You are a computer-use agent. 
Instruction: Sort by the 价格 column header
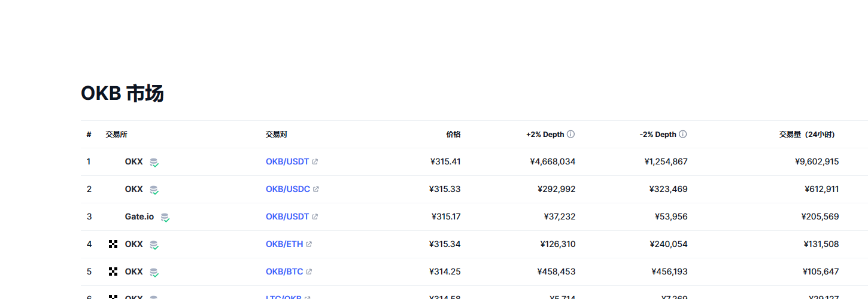click(453, 135)
